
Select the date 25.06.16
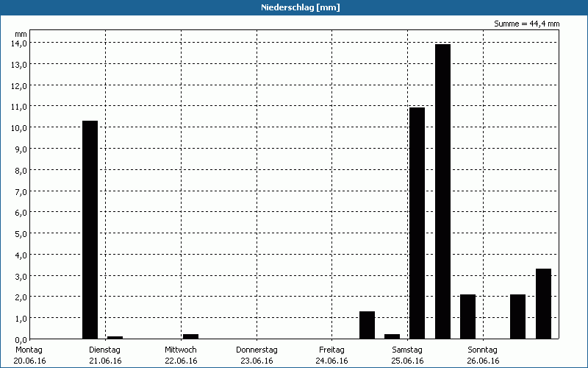click(x=407, y=361)
